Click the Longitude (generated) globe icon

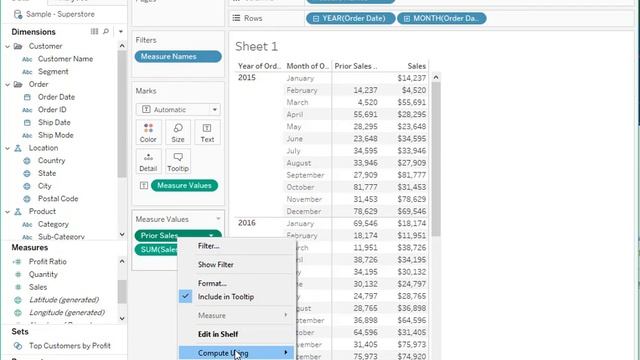[x=18, y=313]
